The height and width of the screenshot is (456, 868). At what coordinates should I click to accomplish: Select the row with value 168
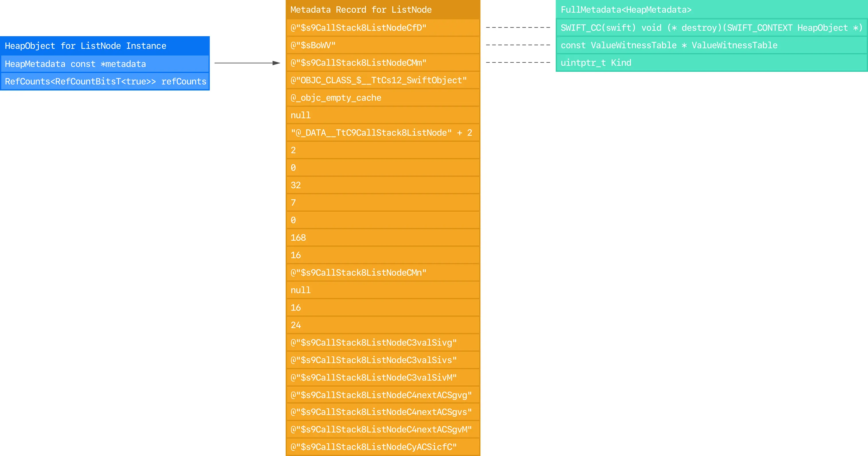point(383,237)
